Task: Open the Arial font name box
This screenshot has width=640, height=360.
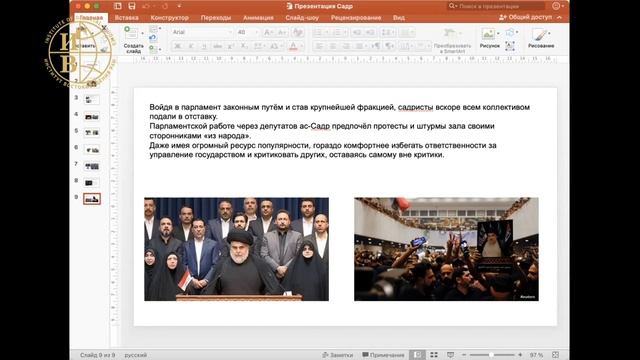Action: coord(202,32)
